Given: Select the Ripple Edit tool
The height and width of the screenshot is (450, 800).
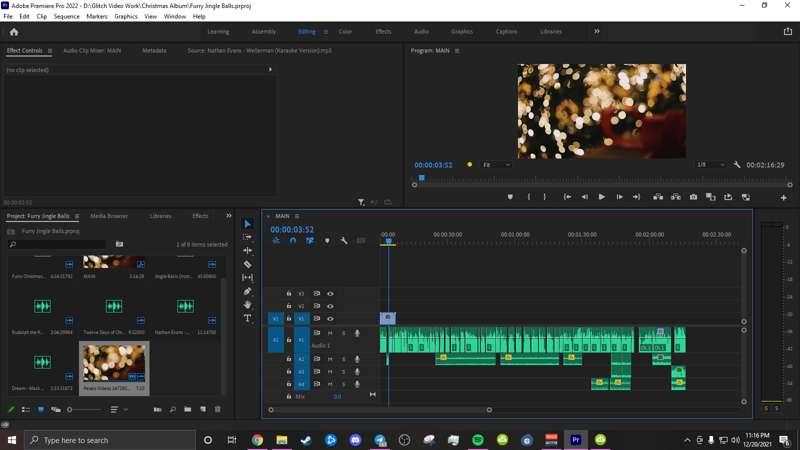Looking at the screenshot, I should (x=247, y=251).
